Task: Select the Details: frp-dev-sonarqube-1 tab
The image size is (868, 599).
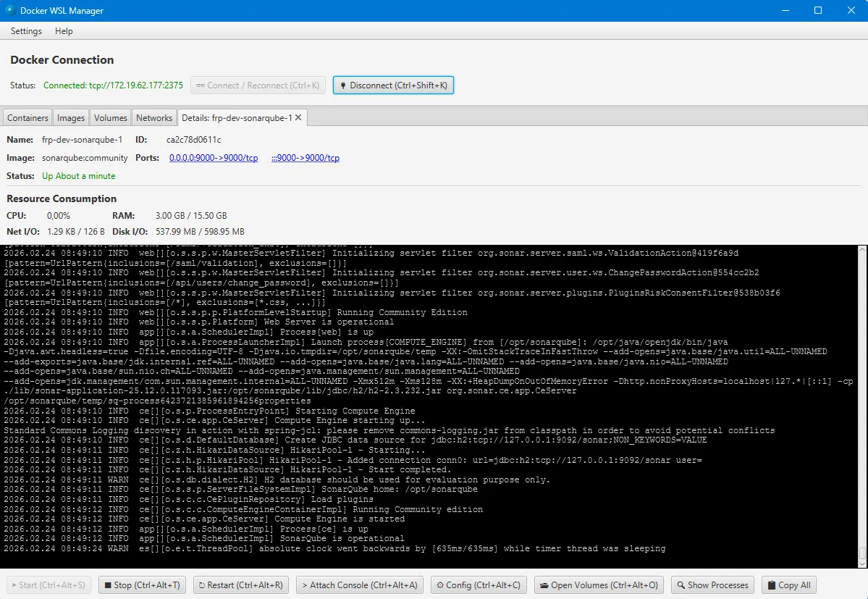Action: pos(237,118)
